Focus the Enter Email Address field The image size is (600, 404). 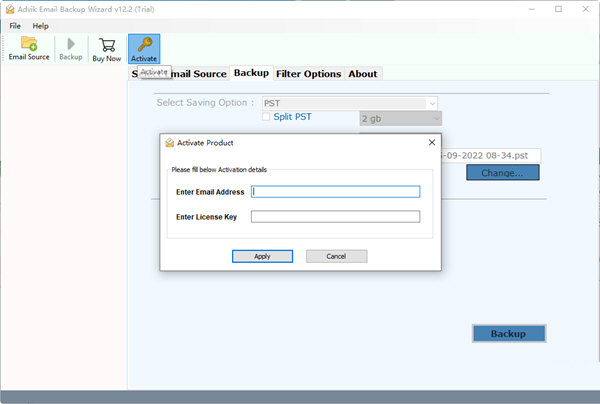point(335,192)
